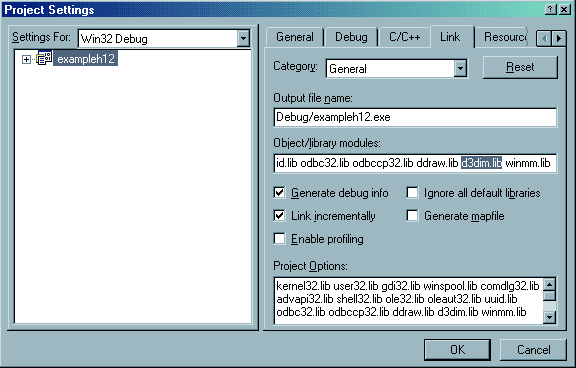Click Project Options scrollbar up arrow

pos(550,285)
